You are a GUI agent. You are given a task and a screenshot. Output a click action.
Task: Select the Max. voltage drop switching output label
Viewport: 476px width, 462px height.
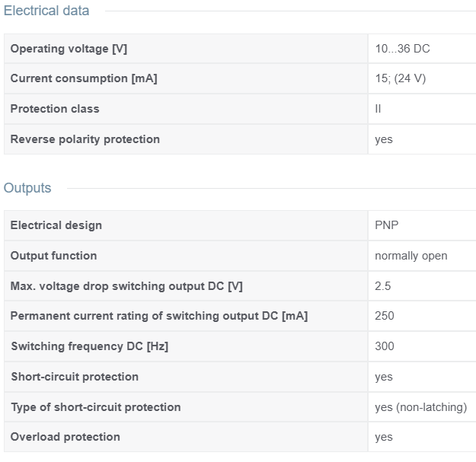(127, 286)
